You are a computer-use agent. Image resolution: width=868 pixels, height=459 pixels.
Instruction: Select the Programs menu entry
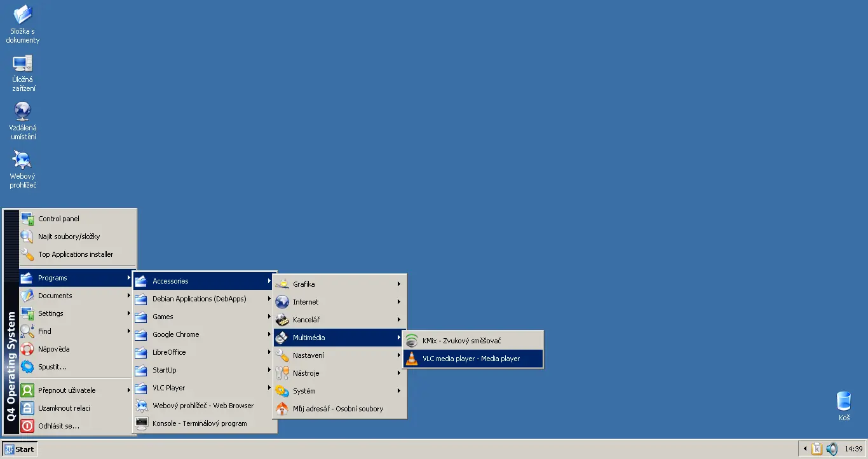76,278
